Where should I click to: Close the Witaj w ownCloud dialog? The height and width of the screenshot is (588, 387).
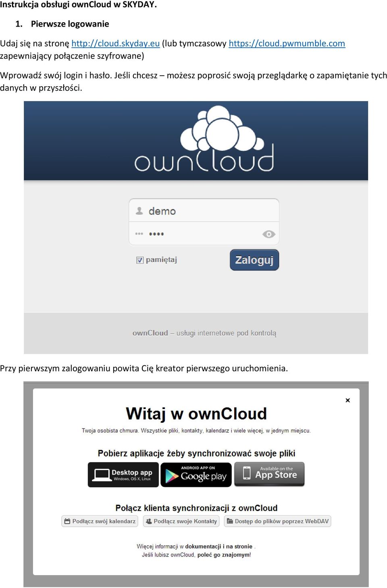coord(347,400)
